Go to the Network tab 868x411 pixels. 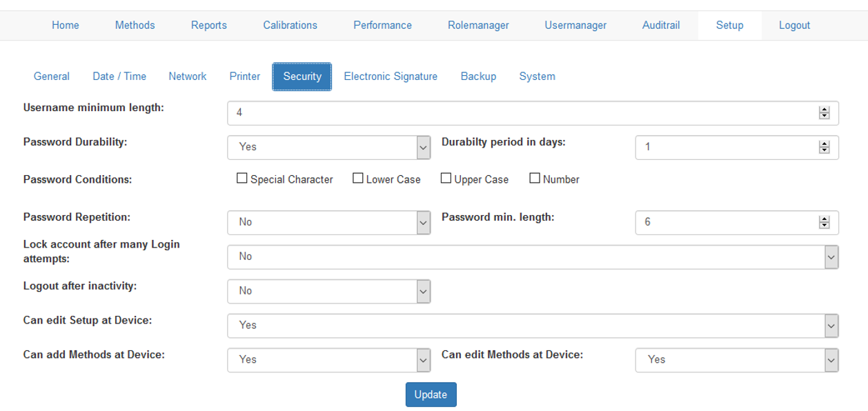(x=188, y=77)
